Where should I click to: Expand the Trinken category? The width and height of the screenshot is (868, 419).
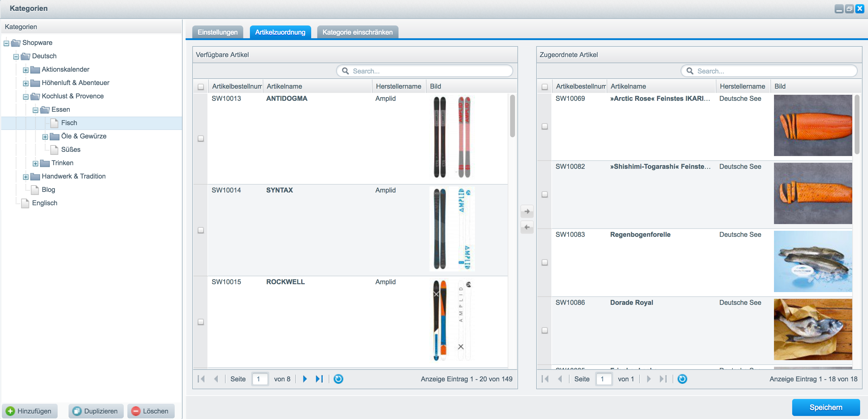(35, 164)
